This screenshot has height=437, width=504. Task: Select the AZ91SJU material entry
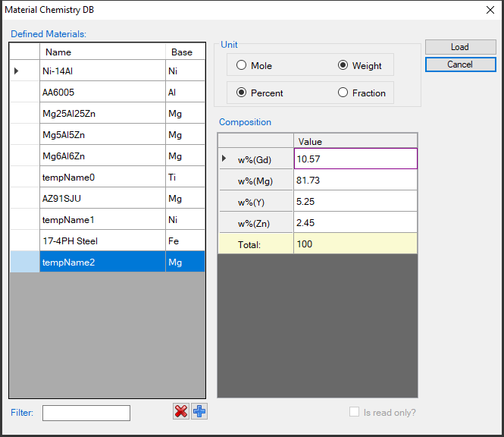(102, 198)
